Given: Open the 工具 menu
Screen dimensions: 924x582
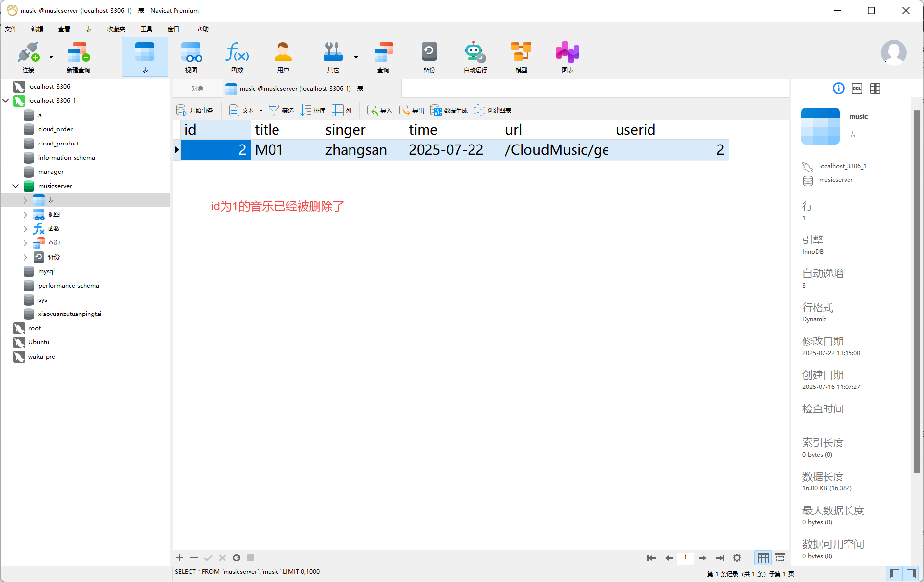Looking at the screenshot, I should (147, 29).
